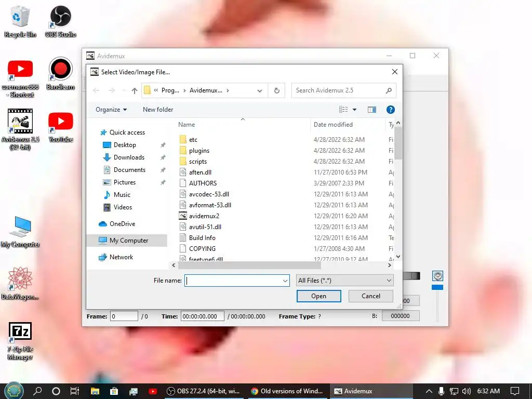Toggle the preview pane button
Image resolution: width=532 pixels, height=399 pixels.
372,110
